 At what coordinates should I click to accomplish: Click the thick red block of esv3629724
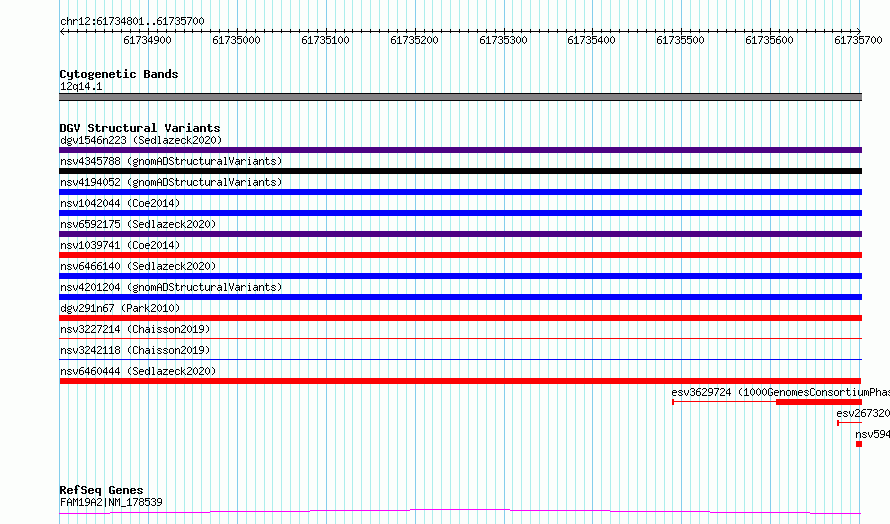(x=819, y=402)
